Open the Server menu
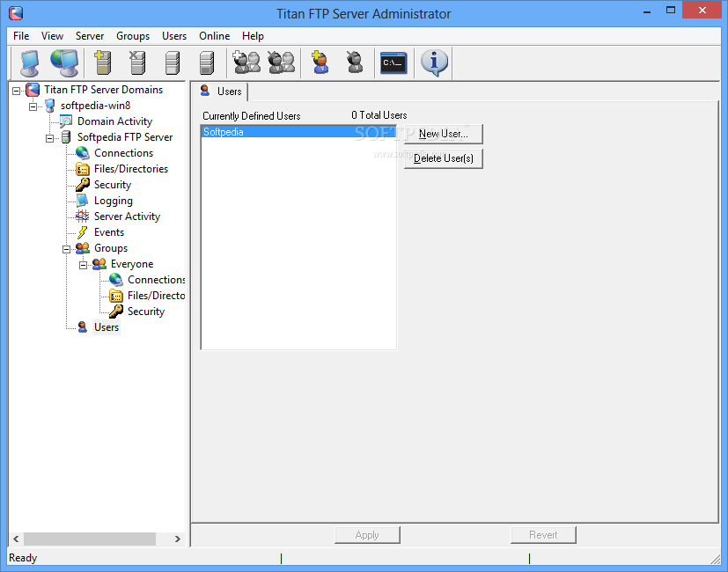The image size is (728, 572). [x=90, y=36]
